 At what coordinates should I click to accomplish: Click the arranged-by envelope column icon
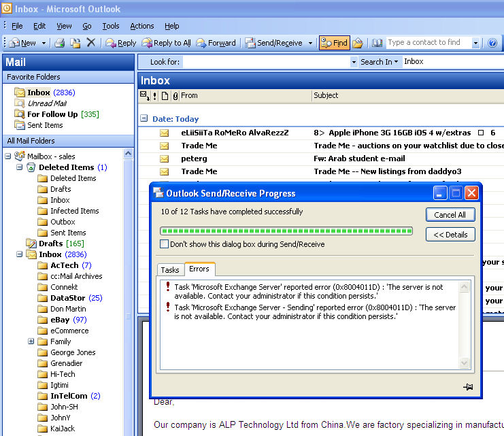[x=144, y=95]
